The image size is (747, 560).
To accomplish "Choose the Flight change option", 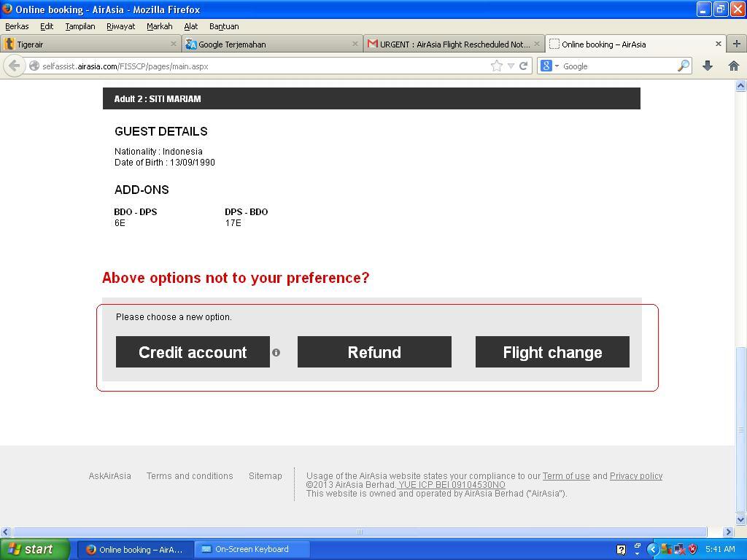I will pos(552,352).
